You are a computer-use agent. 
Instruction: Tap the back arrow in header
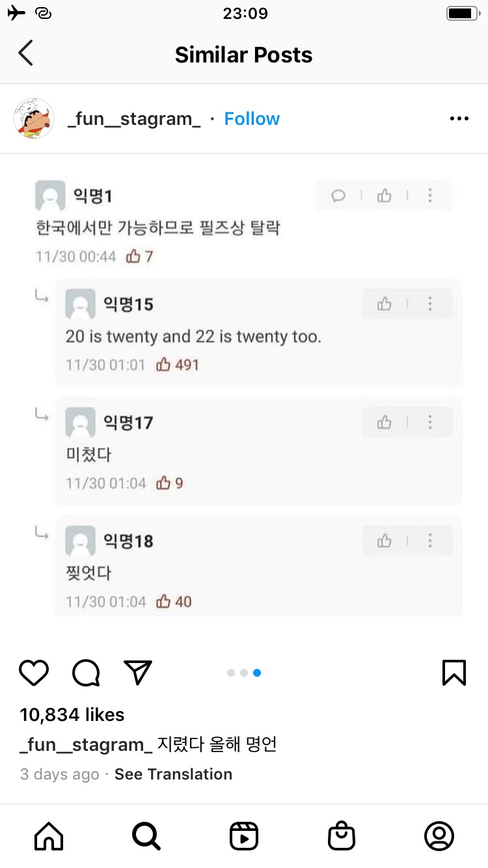(x=26, y=53)
